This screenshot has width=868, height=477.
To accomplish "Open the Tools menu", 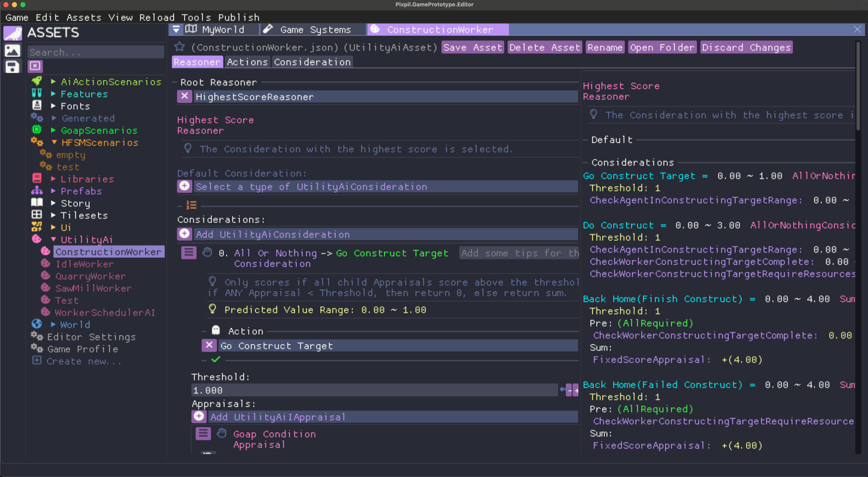I will 196,17.
